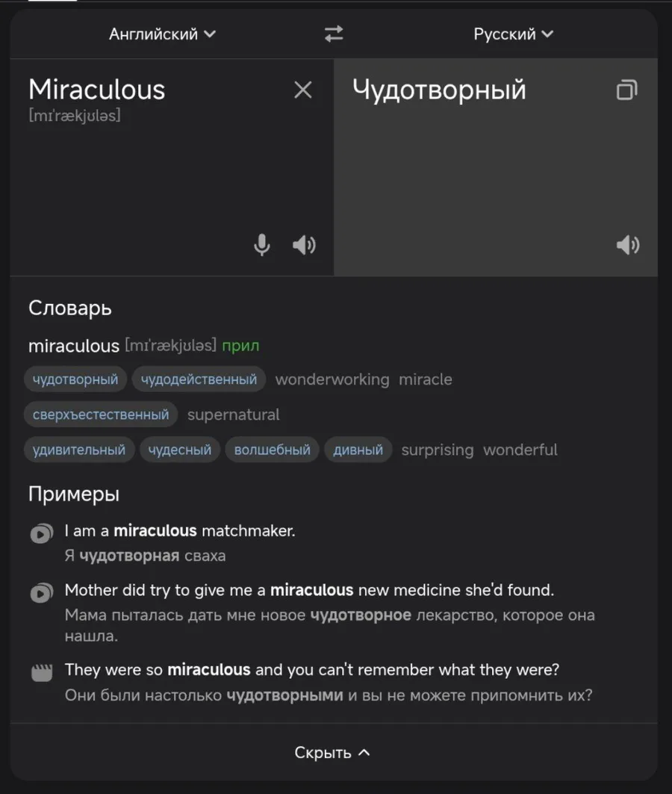This screenshot has width=672, height=794.
Task: Select the чудодейственный translation chip
Action: pyautogui.click(x=199, y=379)
